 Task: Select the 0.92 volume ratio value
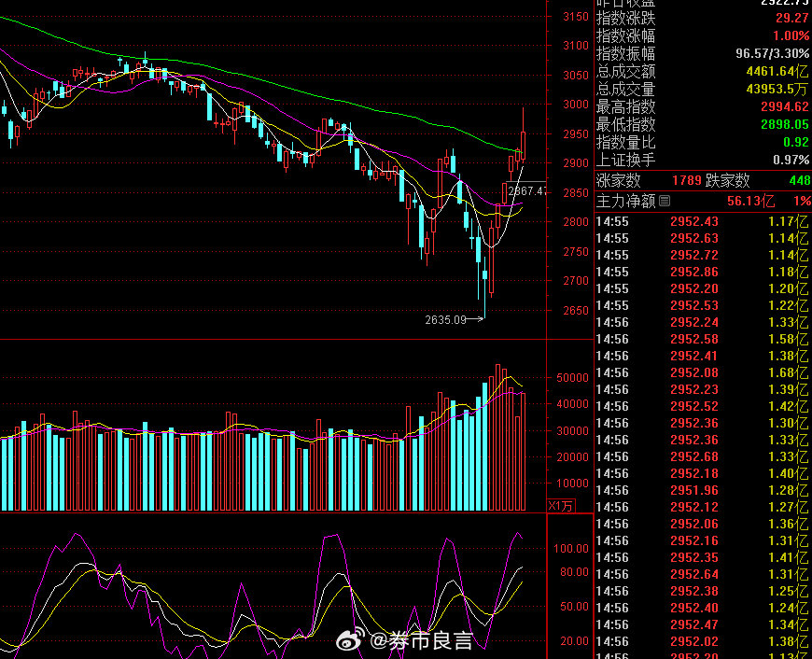click(x=796, y=142)
